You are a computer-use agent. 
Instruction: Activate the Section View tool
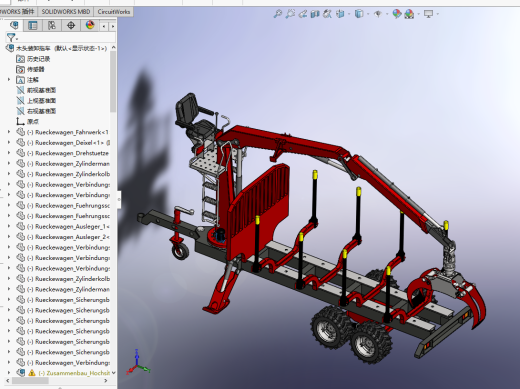pyautogui.click(x=315, y=14)
